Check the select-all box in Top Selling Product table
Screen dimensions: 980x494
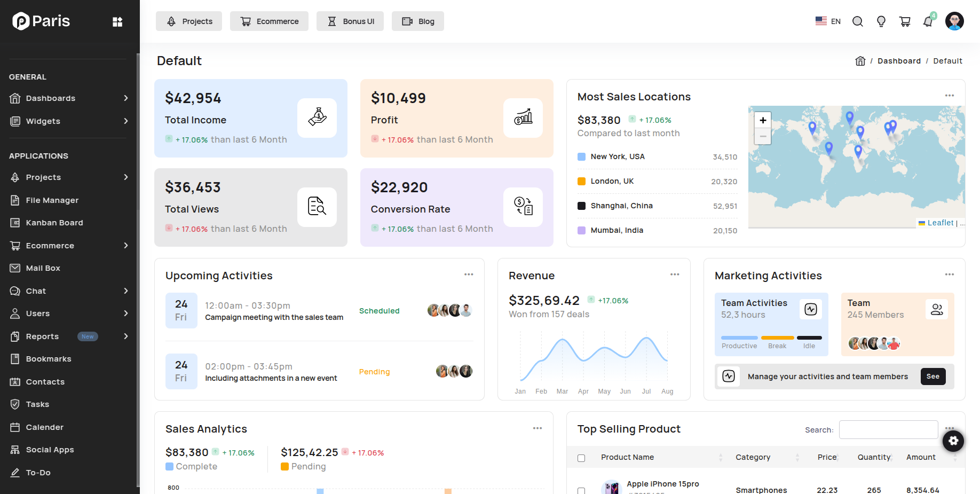(x=581, y=458)
